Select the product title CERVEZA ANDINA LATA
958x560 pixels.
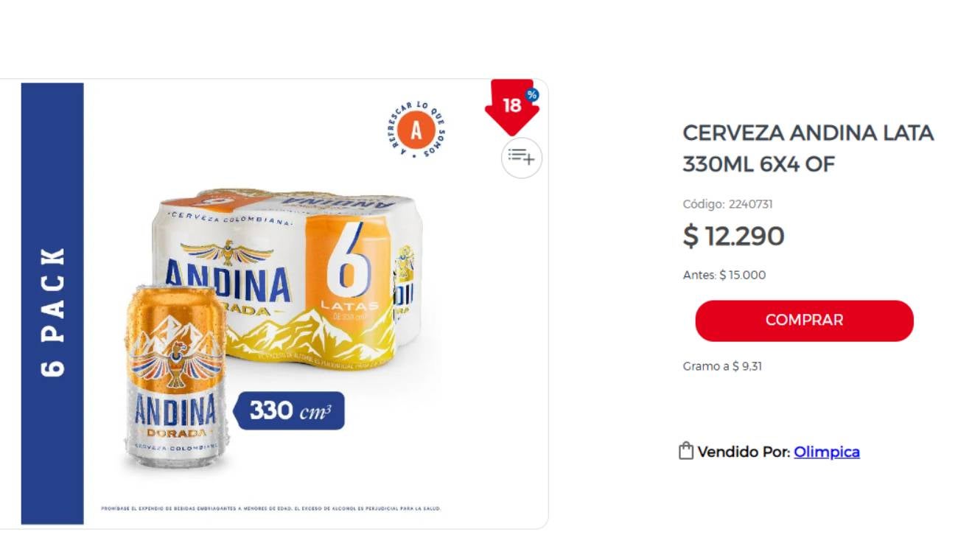[x=808, y=133]
